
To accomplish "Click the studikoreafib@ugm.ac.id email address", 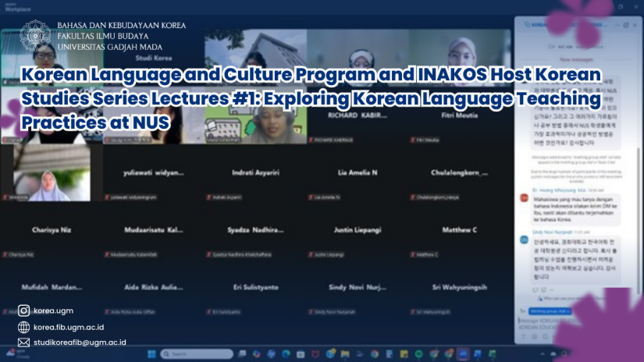I will pos(80,342).
